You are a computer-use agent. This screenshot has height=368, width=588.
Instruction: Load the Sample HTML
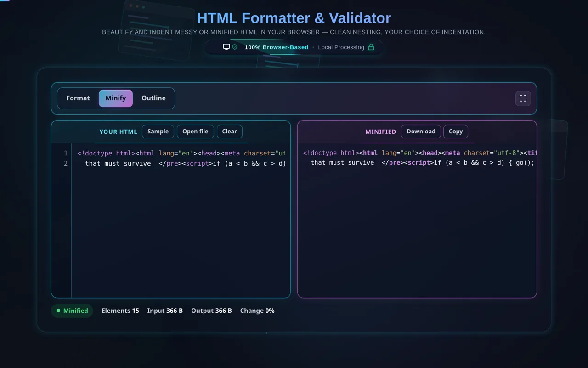tap(158, 132)
